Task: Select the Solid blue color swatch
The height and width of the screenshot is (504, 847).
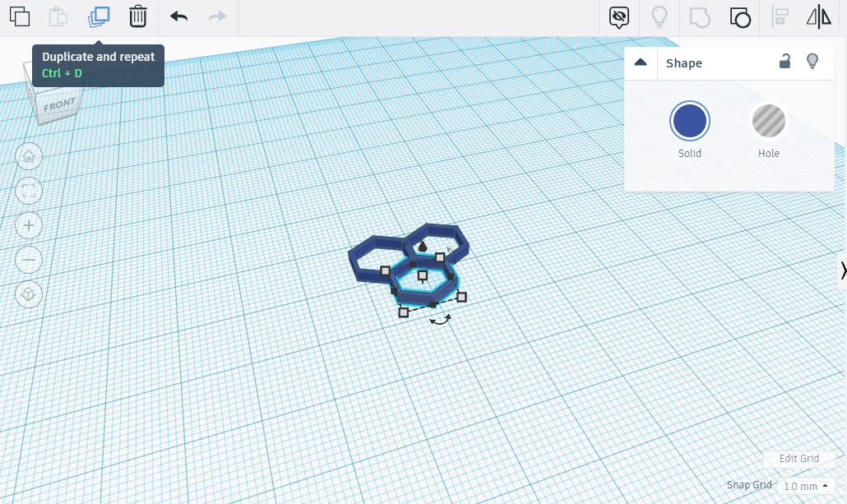Action: tap(689, 120)
